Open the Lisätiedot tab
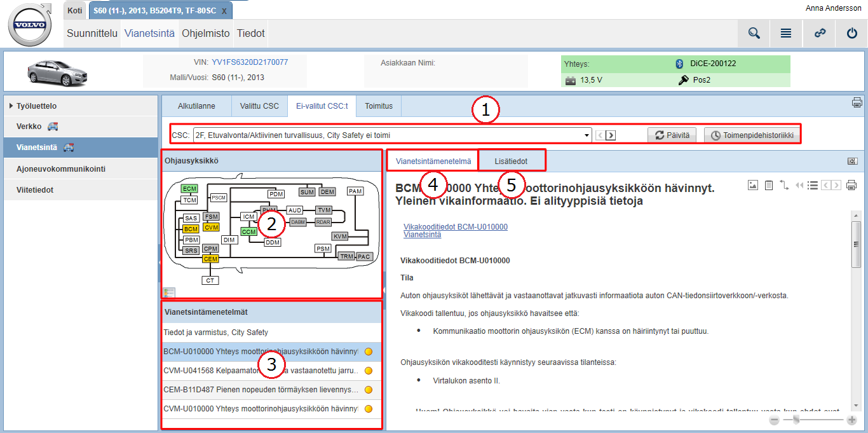868x433 pixels. [512, 162]
